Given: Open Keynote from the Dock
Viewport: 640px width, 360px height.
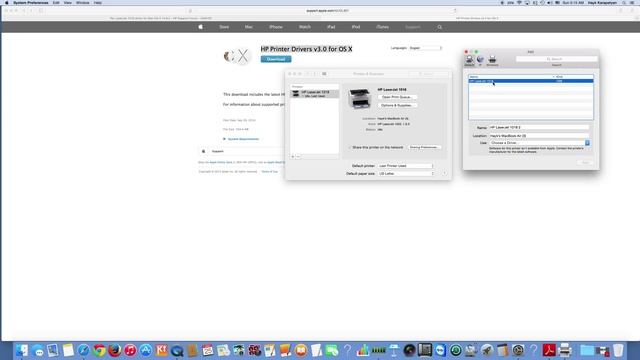Looking at the screenshot, I should (x=394, y=350).
